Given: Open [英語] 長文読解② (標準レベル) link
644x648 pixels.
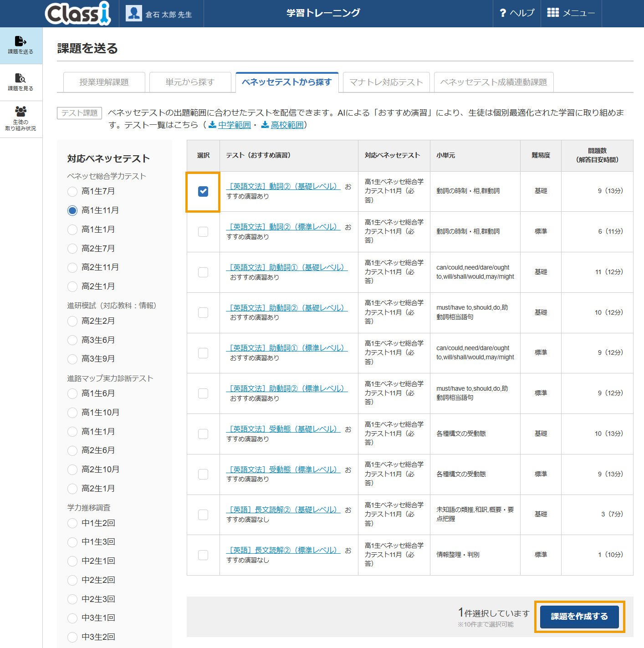Looking at the screenshot, I should (283, 550).
